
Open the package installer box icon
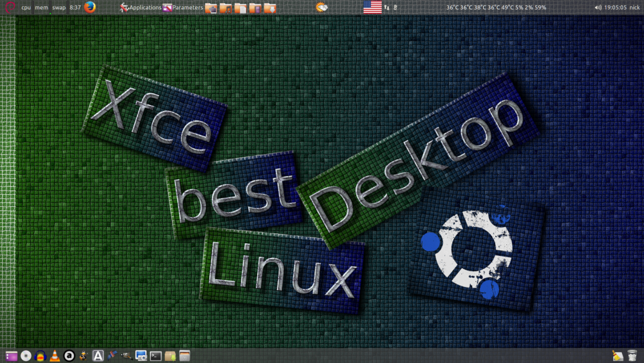click(170, 356)
